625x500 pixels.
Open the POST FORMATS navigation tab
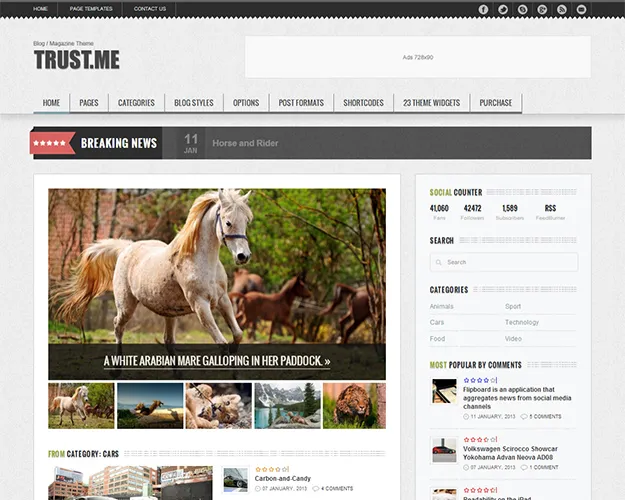pyautogui.click(x=301, y=103)
